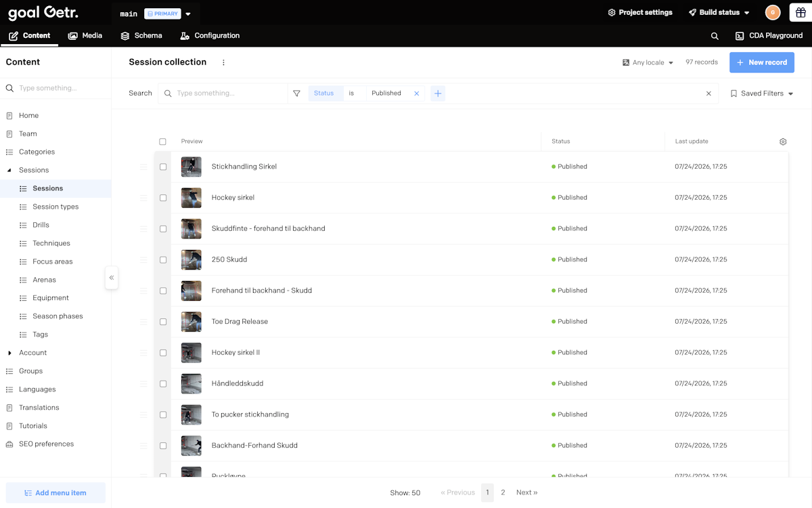The width and height of the screenshot is (812, 508).
Task: Switch to the Media tab
Action: pyautogui.click(x=85, y=36)
